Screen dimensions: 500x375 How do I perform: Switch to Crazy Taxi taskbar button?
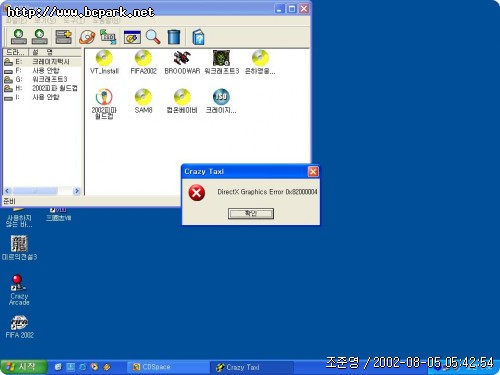252,367
